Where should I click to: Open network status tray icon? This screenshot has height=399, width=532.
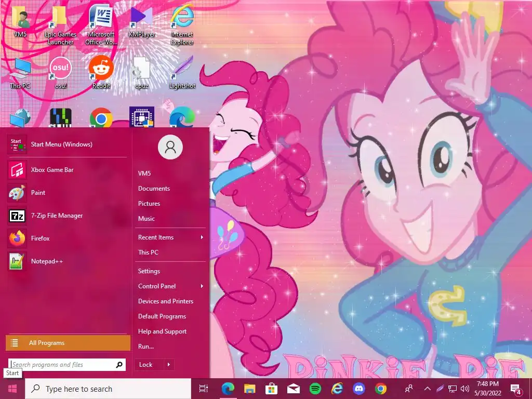(x=453, y=389)
